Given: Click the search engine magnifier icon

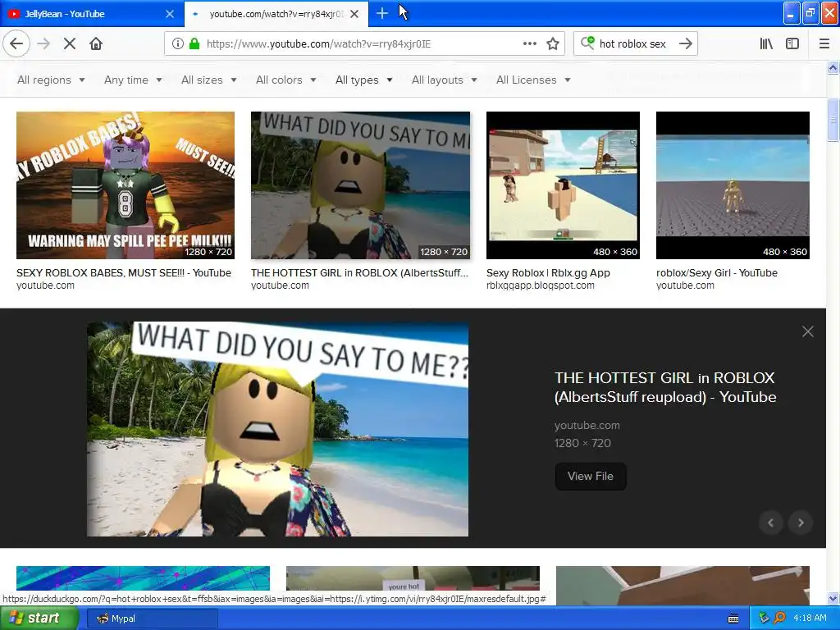Looking at the screenshot, I should coord(587,43).
